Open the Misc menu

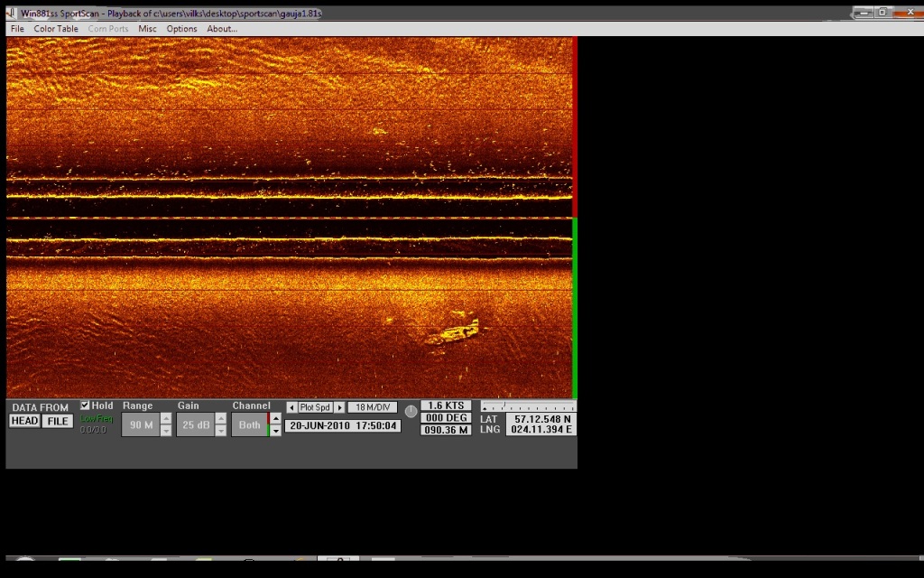pos(147,29)
